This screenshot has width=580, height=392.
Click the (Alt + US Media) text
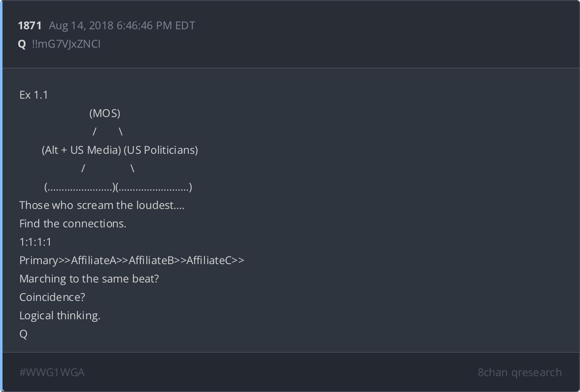pyautogui.click(x=81, y=150)
